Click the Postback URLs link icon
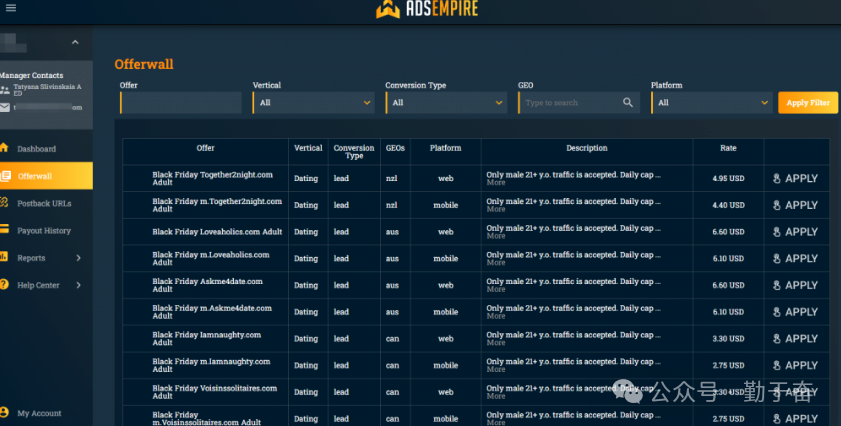This screenshot has width=841, height=426. tap(4, 202)
